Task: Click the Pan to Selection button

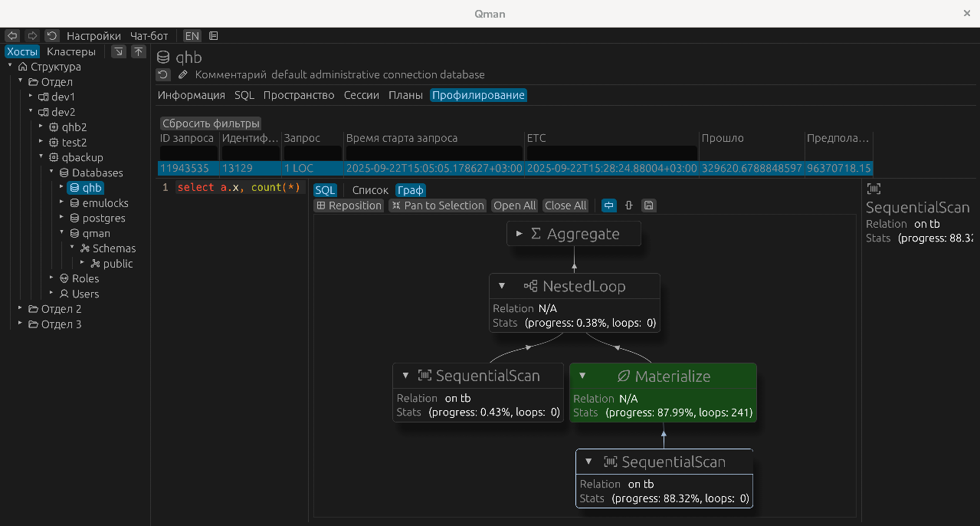Action: point(437,205)
